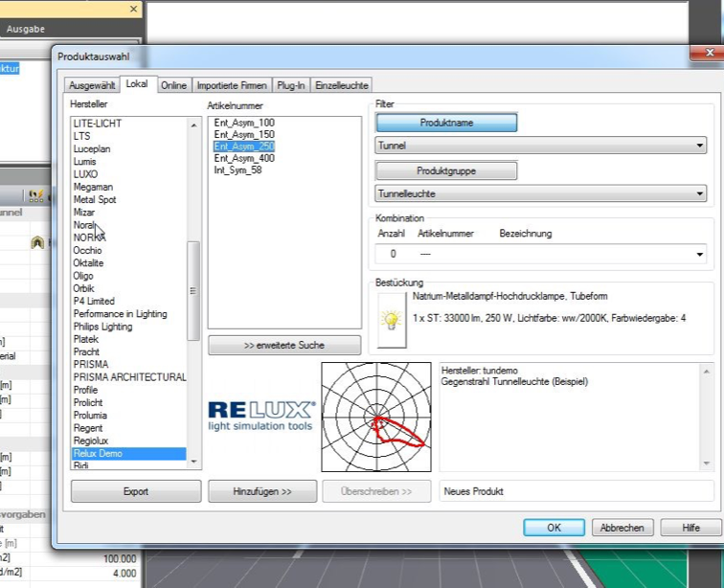
Task: Click the Produktgruppe filter button
Action: [x=446, y=170]
